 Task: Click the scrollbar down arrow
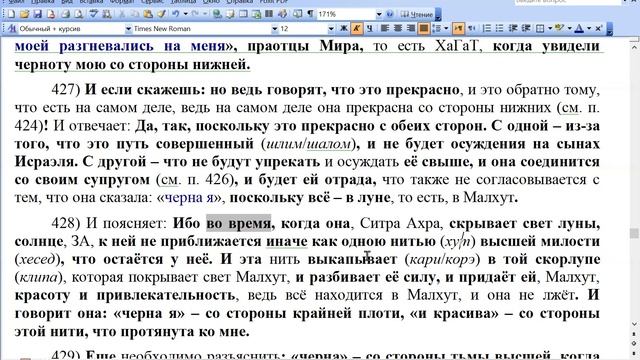pyautogui.click(x=634, y=324)
